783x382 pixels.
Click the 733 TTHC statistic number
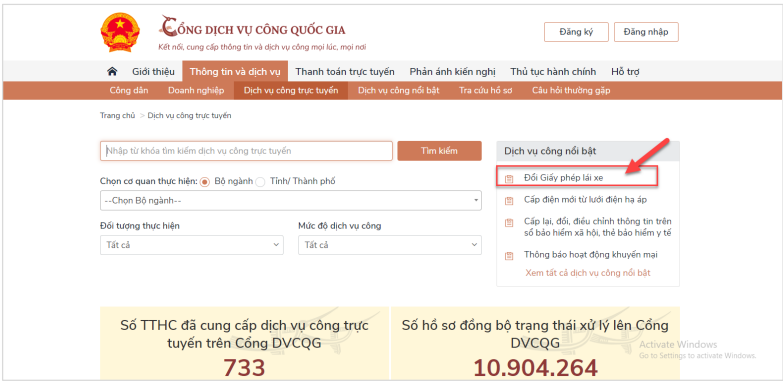tap(244, 368)
